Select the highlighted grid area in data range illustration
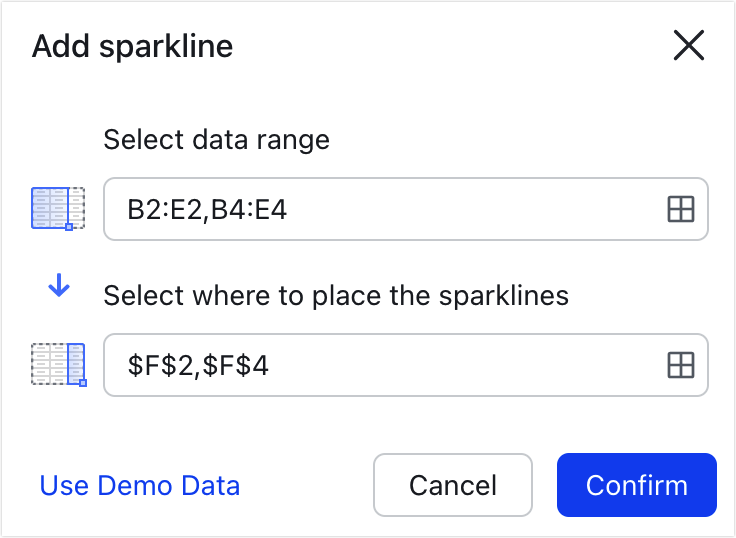 50,208
